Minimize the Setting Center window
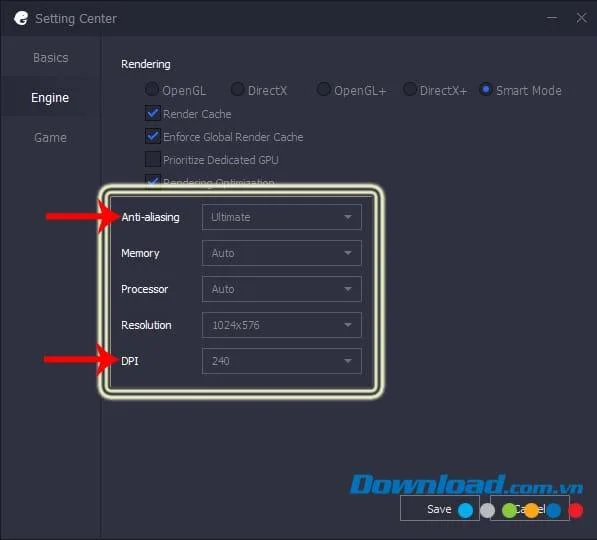The image size is (597, 540). [x=552, y=18]
